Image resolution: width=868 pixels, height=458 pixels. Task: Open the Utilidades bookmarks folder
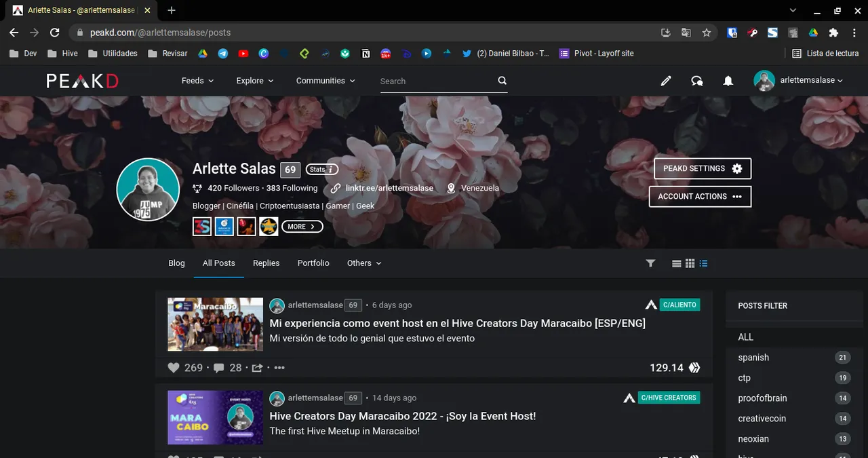[113, 54]
